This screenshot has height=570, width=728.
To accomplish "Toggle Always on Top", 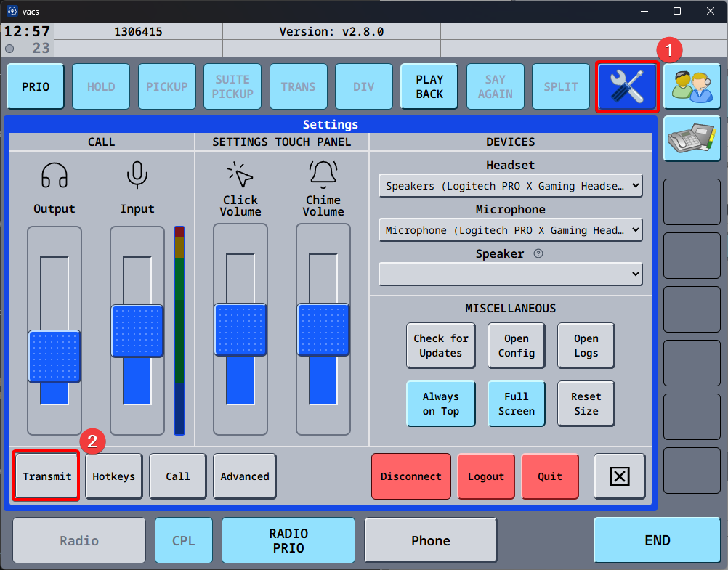I will (x=440, y=404).
